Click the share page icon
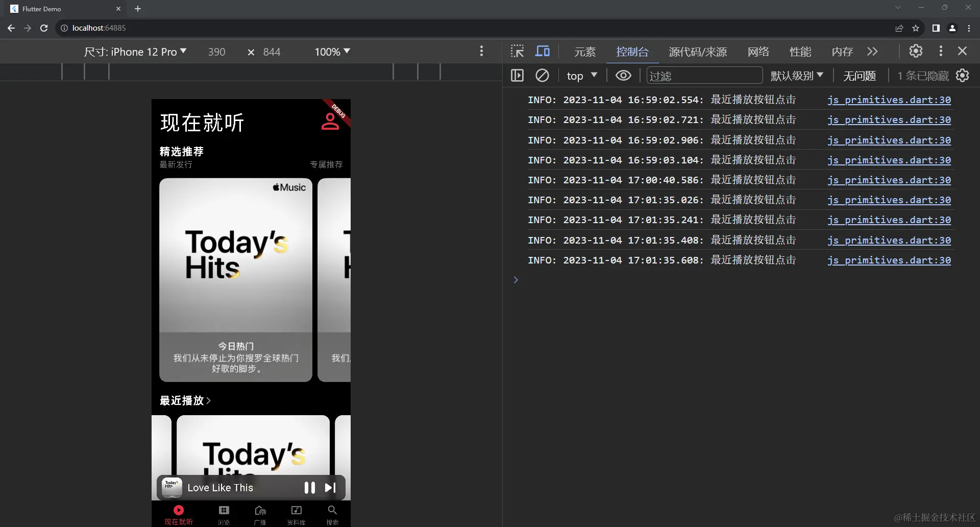Screen dimensions: 980x527 899,28
